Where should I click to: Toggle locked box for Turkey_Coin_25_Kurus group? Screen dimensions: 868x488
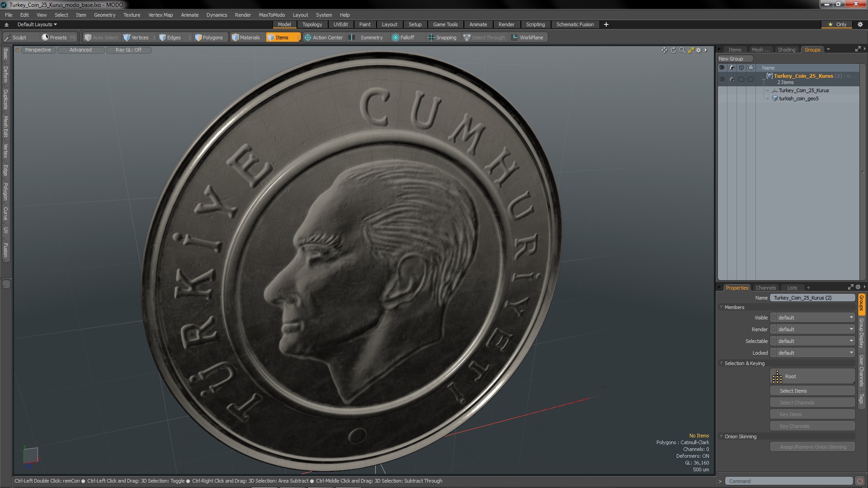(x=750, y=79)
